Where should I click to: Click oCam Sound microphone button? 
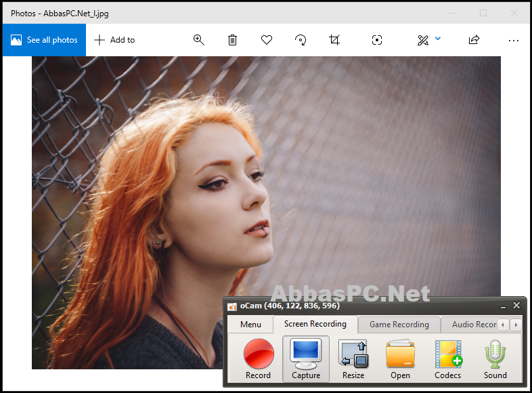pyautogui.click(x=495, y=358)
